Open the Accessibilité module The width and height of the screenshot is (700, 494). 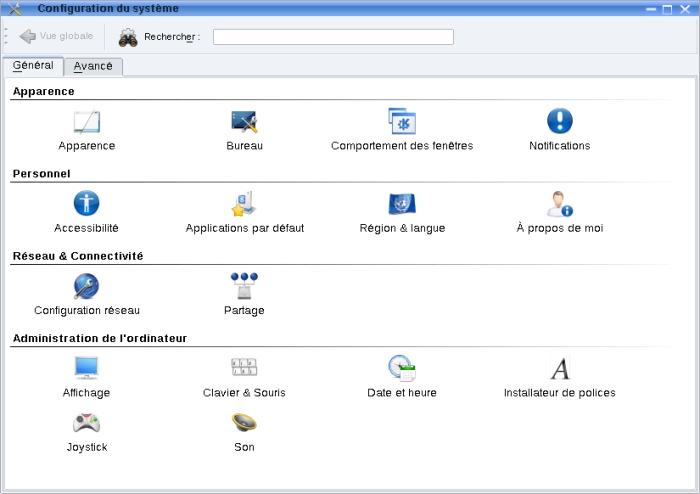(87, 205)
